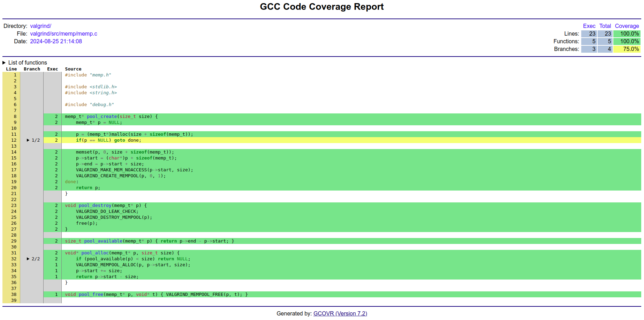Click the 75.0% branch coverage cell
The width and height of the screenshot is (644, 320).
(627, 49)
